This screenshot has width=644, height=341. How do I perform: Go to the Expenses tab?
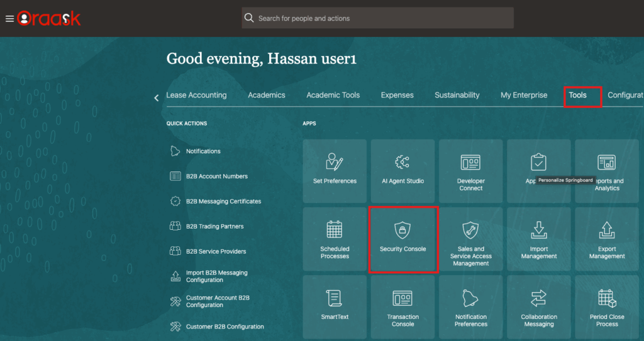[x=397, y=95]
